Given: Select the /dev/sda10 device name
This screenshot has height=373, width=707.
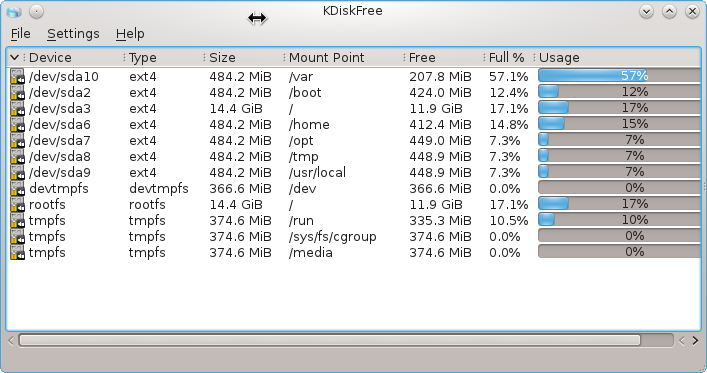Looking at the screenshot, I should coord(64,77).
